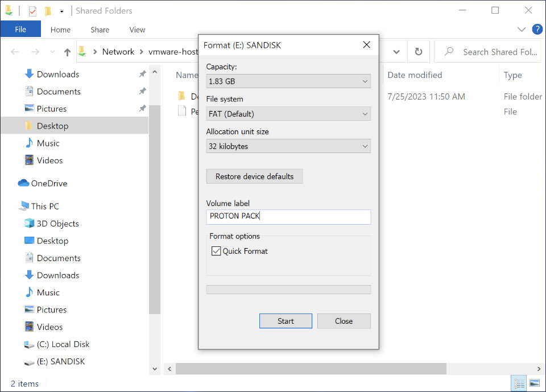This screenshot has height=392, width=546.
Task: Click Start to begin formatting
Action: (286, 321)
